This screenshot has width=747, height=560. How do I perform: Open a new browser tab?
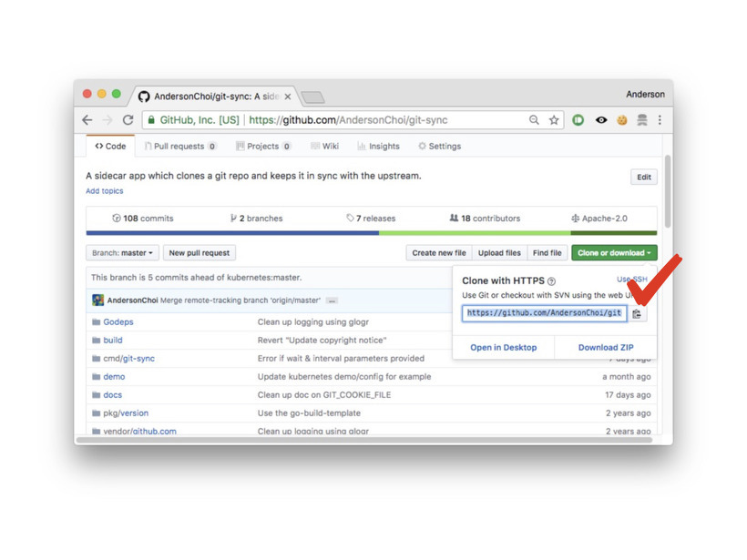coord(313,97)
